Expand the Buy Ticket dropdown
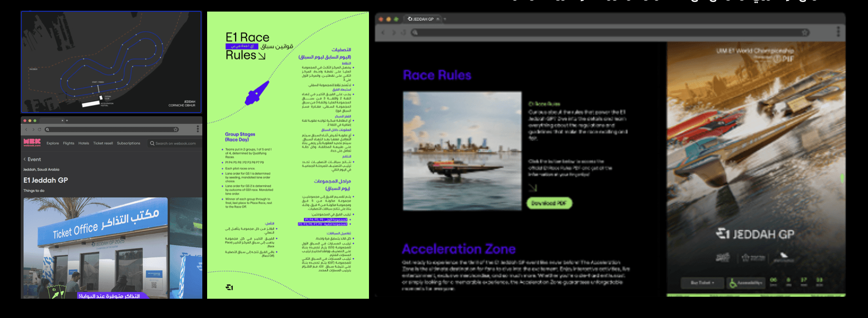 [702, 283]
